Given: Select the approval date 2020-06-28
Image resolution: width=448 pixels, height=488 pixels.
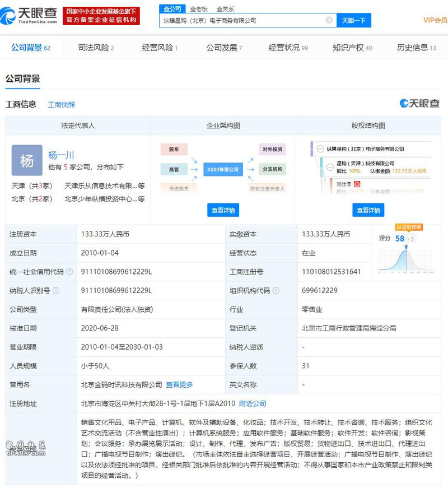Looking at the screenshot, I should click(100, 328).
